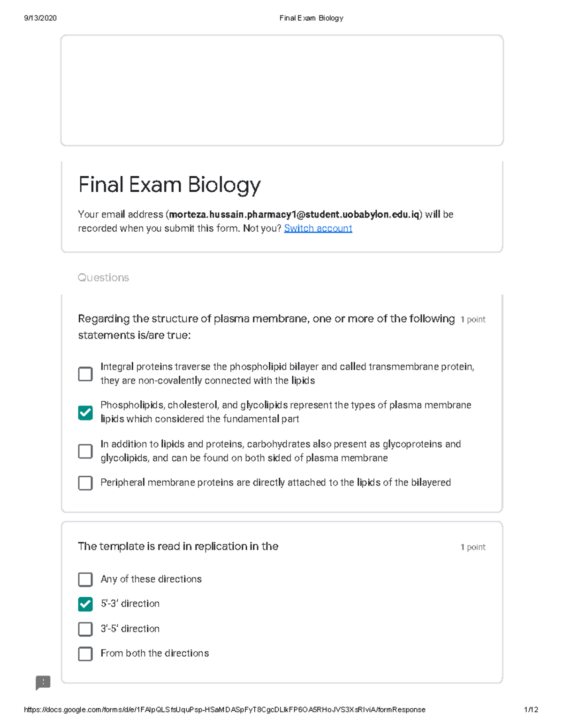Check 'From both the directions' option
Viewport: 563px width, 728px height.
tap(85, 653)
